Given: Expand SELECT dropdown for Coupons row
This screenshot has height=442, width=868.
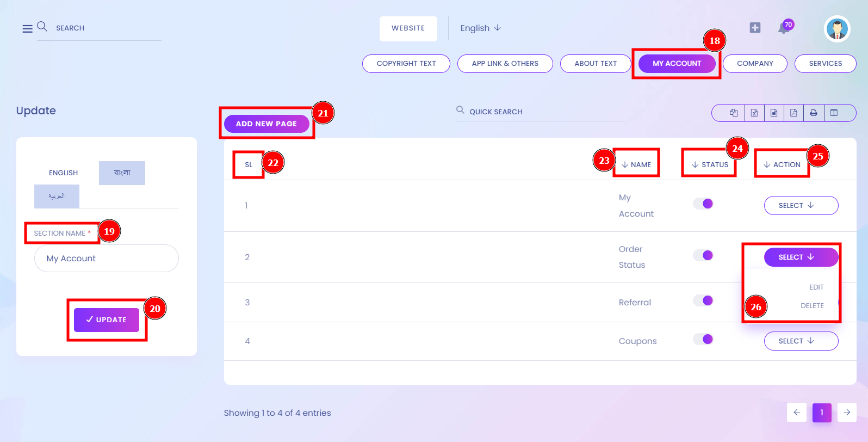Looking at the screenshot, I should (801, 341).
